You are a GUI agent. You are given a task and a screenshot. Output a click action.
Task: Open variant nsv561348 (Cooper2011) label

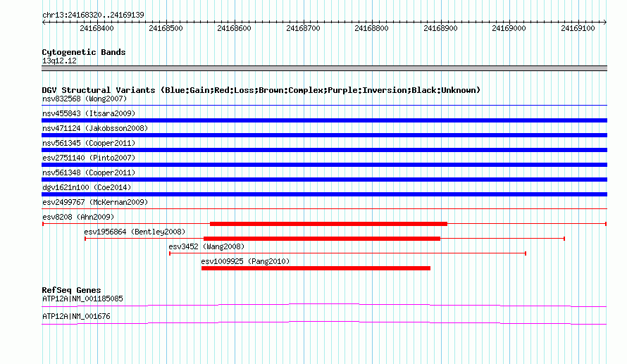click(89, 172)
